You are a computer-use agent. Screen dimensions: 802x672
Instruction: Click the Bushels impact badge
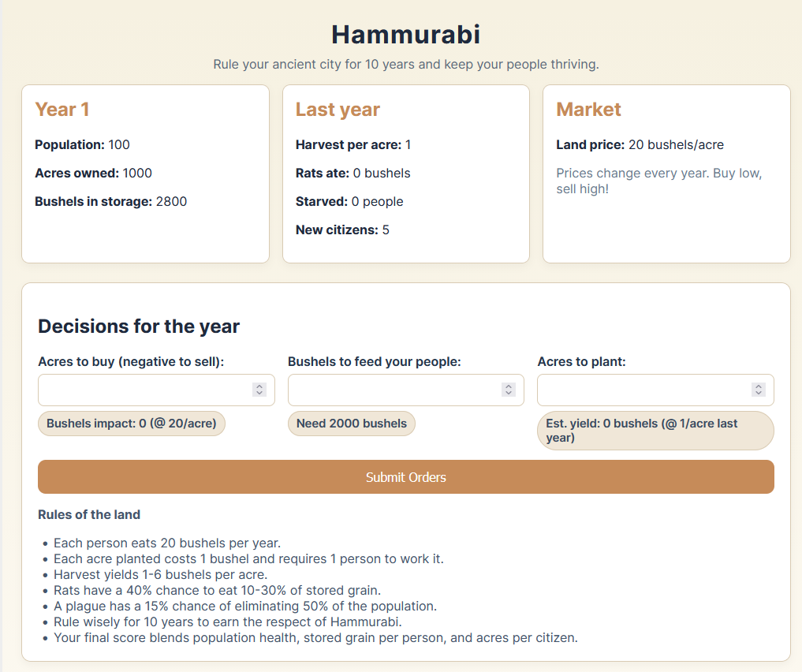[x=132, y=424]
